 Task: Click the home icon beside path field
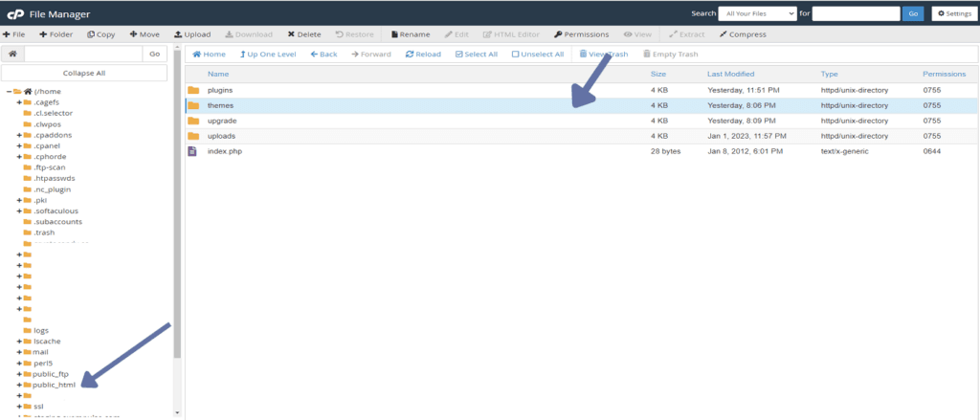coord(12,55)
